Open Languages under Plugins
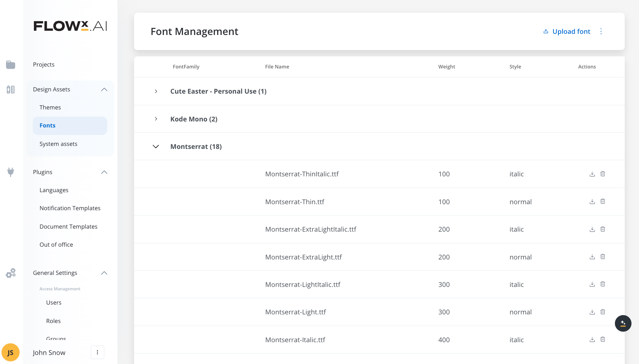The height and width of the screenshot is (364, 639). tap(54, 190)
